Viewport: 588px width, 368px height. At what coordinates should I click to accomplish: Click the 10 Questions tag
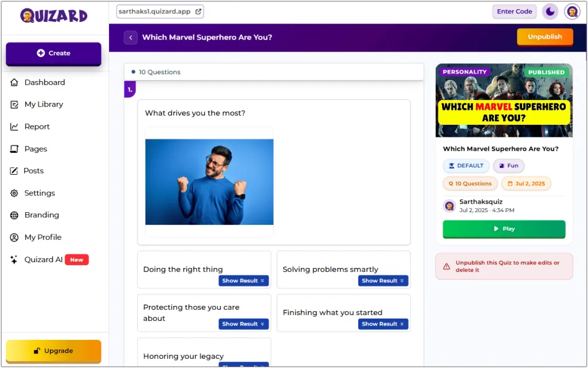[x=470, y=183]
